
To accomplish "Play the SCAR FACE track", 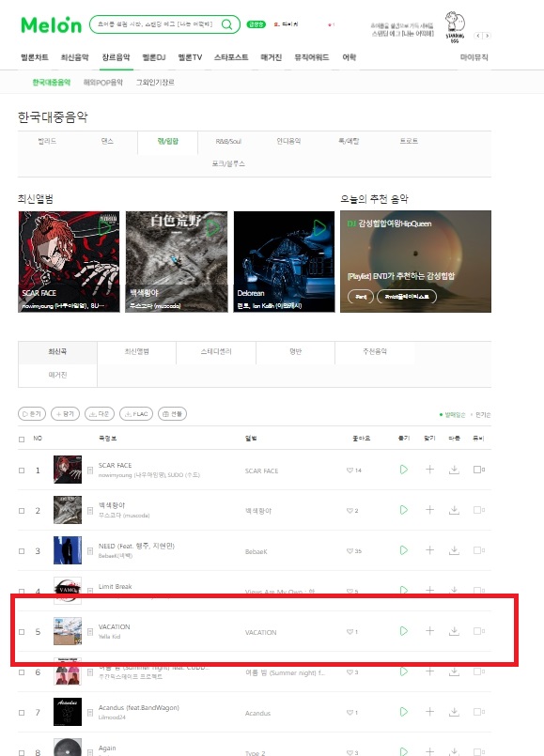I will pos(404,470).
